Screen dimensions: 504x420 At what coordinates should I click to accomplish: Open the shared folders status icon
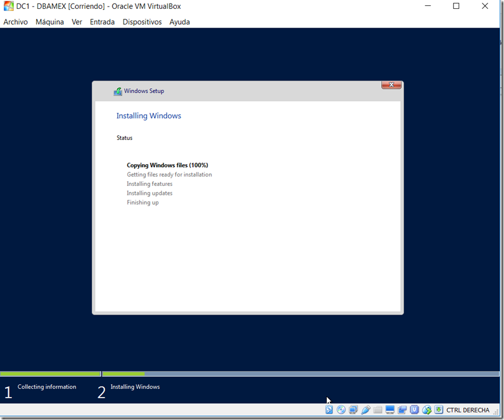coord(377,410)
